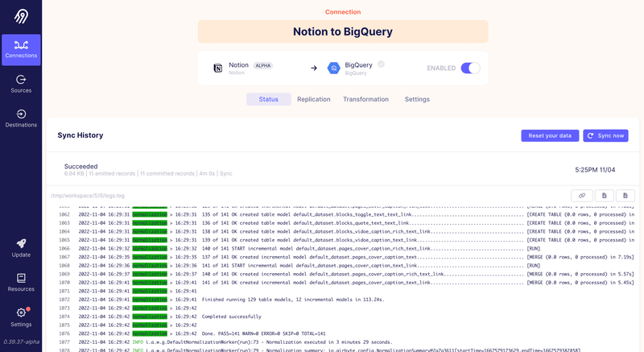
Task: Click the Reset your data button
Action: 550,135
